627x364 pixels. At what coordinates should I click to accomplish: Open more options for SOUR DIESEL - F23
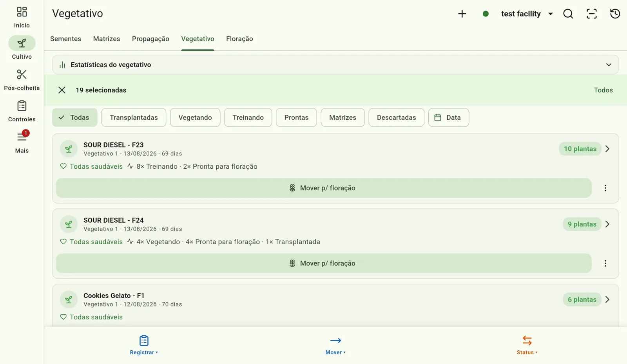point(605,188)
